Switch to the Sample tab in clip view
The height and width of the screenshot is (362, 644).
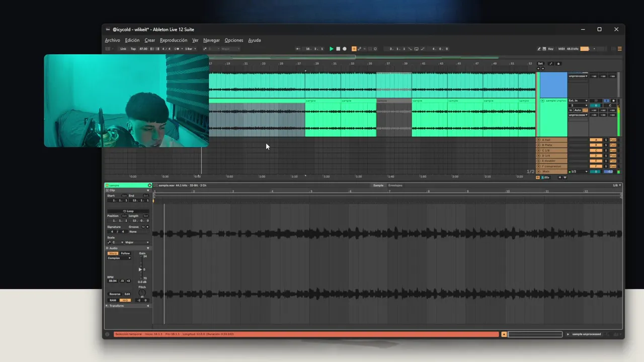coord(378,186)
